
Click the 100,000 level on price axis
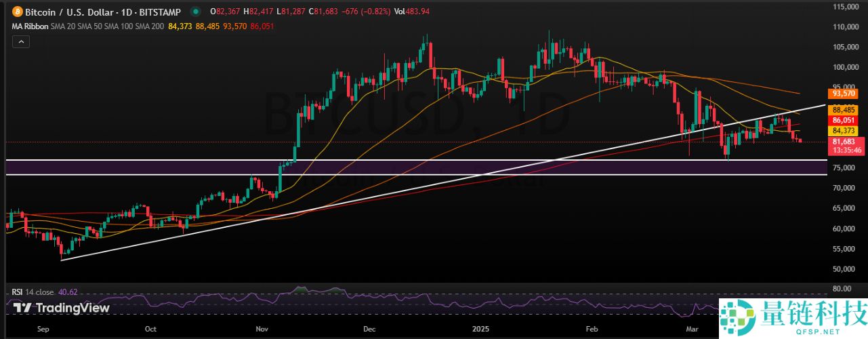[844, 67]
